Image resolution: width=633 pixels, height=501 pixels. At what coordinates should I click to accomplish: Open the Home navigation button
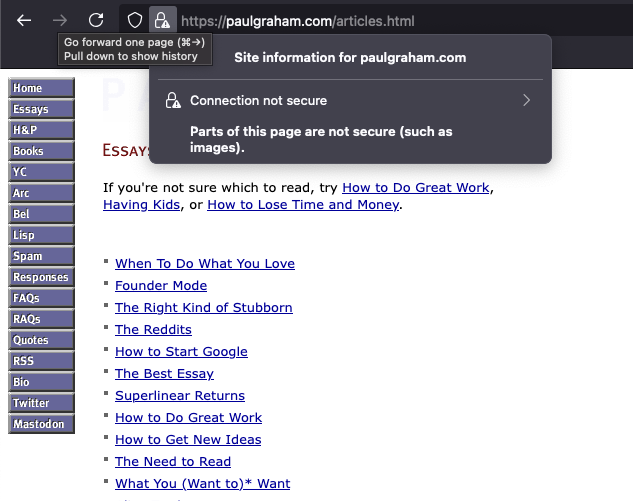(x=41, y=88)
